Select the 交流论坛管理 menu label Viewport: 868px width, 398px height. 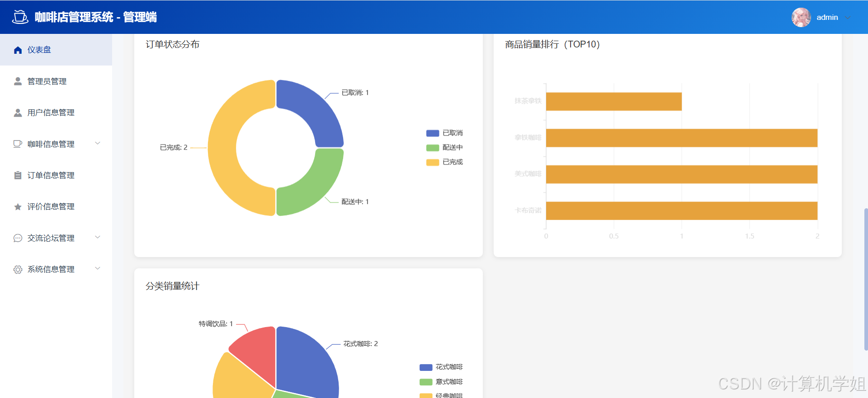coord(51,238)
